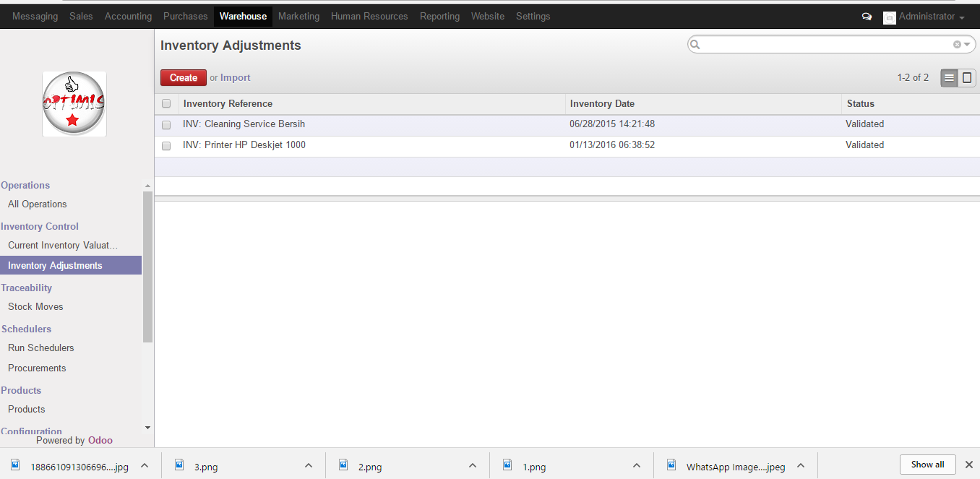Expand the advanced search options arrow

pyautogui.click(x=967, y=45)
